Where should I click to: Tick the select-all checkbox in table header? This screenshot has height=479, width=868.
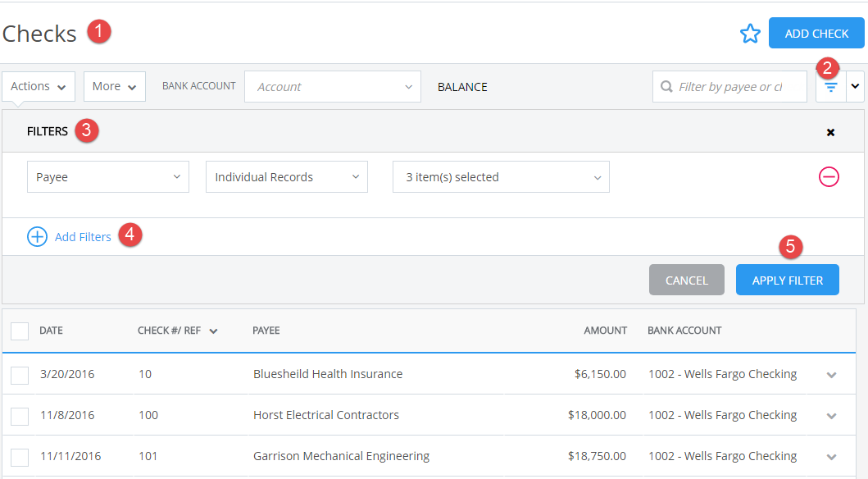[20, 331]
